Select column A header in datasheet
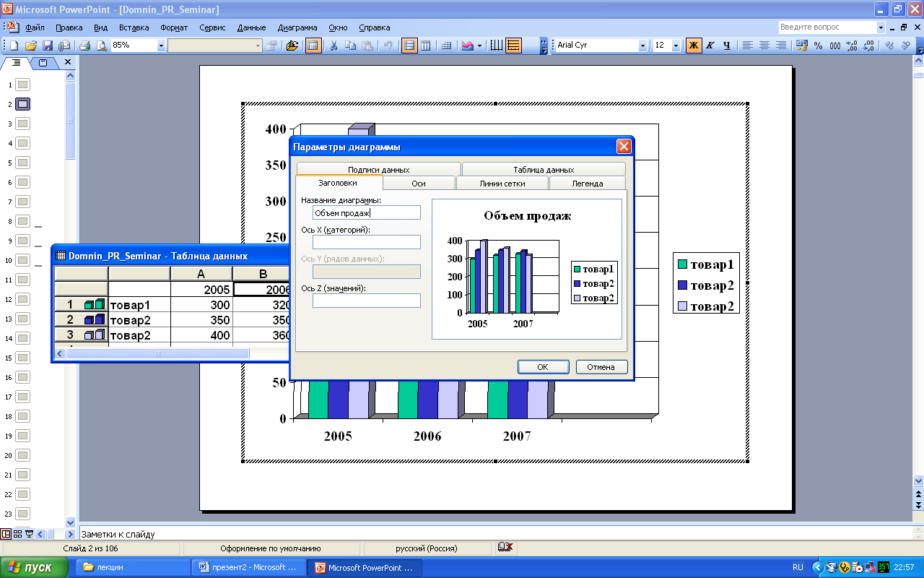The image size is (924, 578). point(201,274)
